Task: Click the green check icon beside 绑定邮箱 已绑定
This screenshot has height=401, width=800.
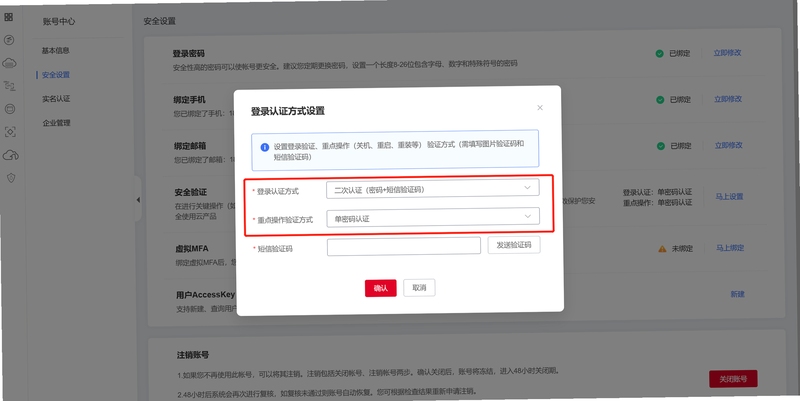Action: [x=660, y=146]
